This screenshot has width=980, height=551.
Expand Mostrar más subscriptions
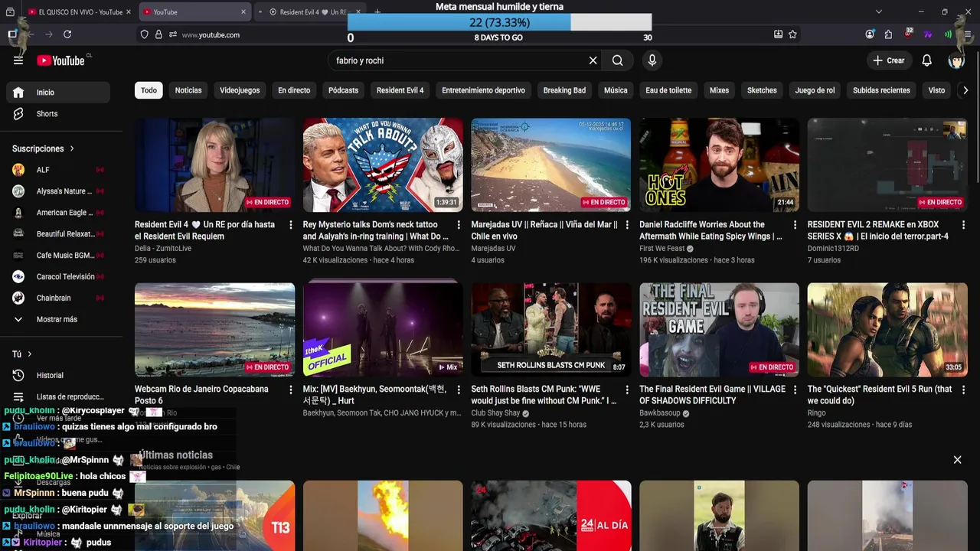(x=58, y=319)
